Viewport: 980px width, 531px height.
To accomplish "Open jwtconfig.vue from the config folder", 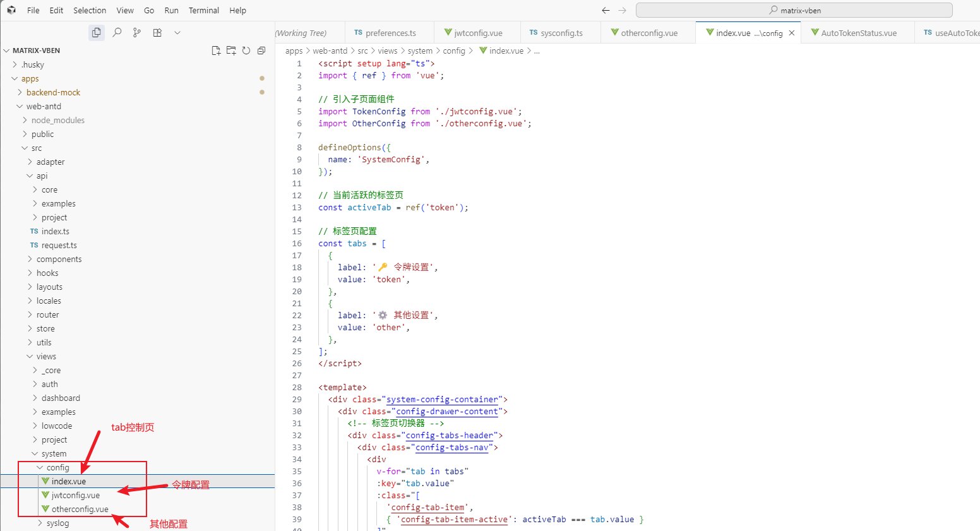I will (x=75, y=495).
